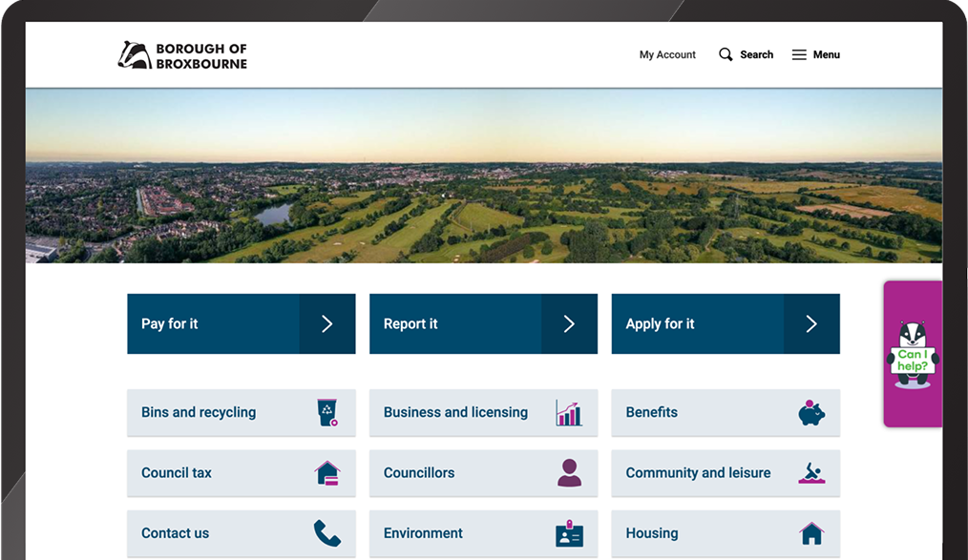968x560 pixels.
Task: Click the recycling bin icon
Action: point(327,412)
